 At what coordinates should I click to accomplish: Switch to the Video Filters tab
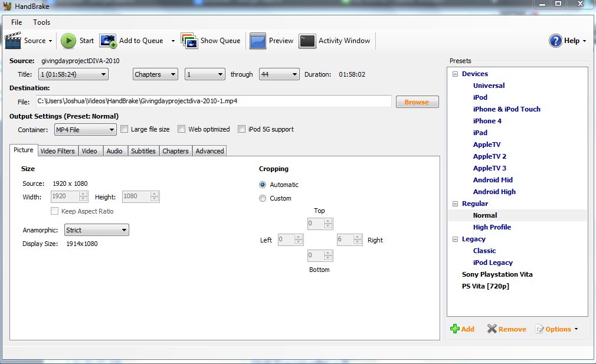(57, 151)
